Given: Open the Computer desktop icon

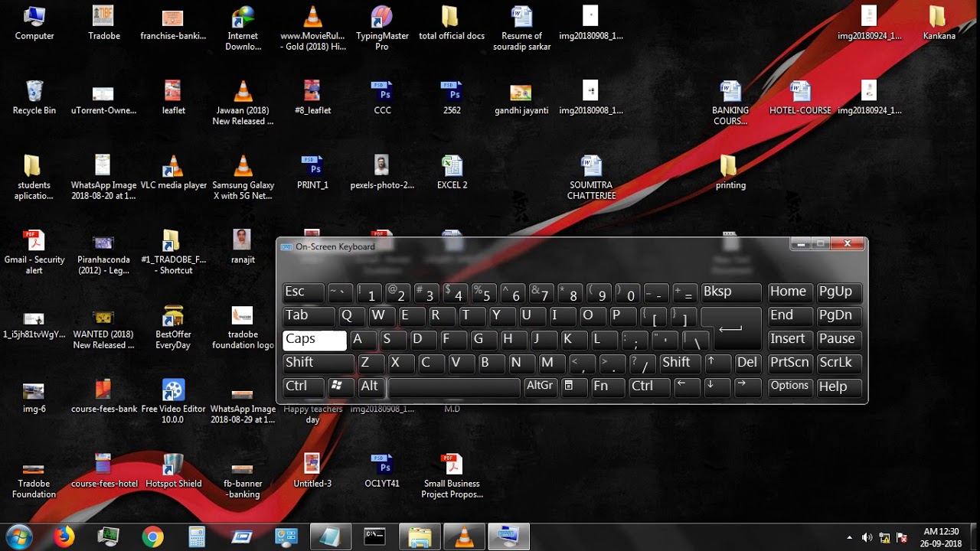Looking at the screenshot, I should click(34, 23).
